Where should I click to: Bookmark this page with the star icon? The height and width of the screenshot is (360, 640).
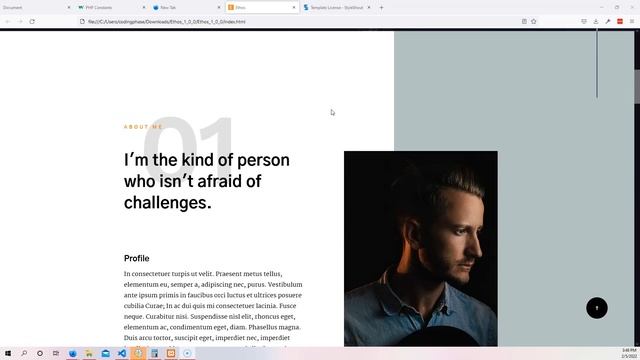point(533,21)
